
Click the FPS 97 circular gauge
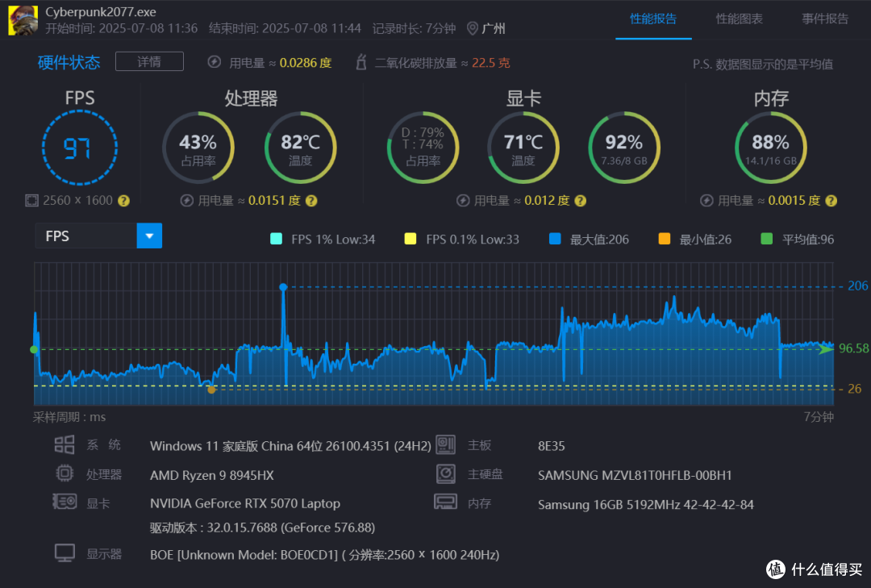[79, 148]
